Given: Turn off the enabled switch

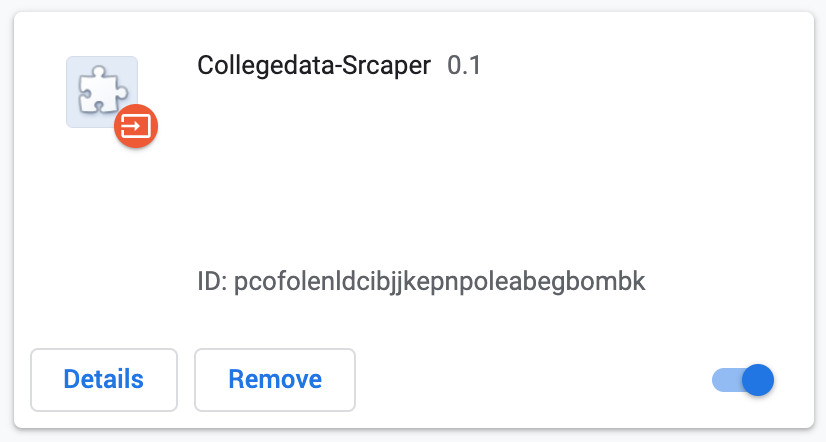Looking at the screenshot, I should 743,380.
